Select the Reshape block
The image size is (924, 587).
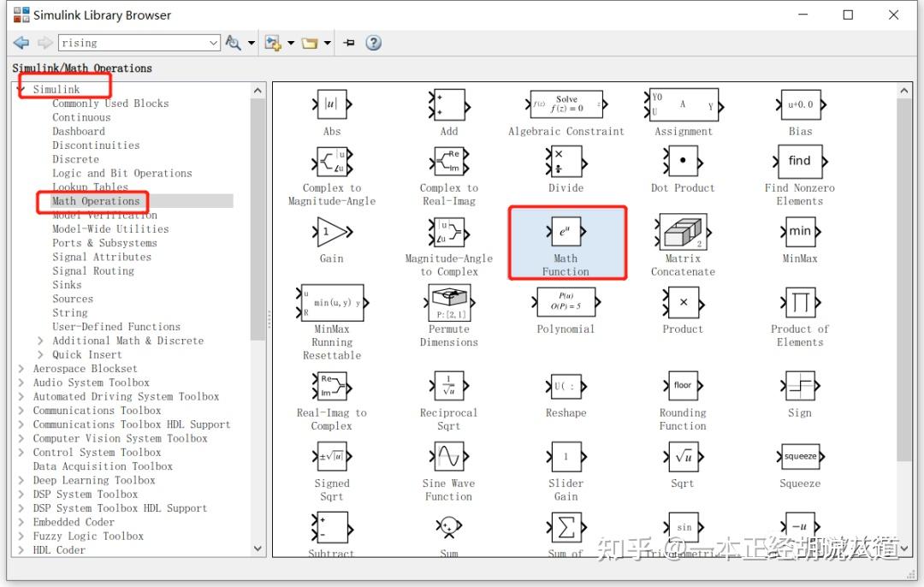pyautogui.click(x=566, y=387)
